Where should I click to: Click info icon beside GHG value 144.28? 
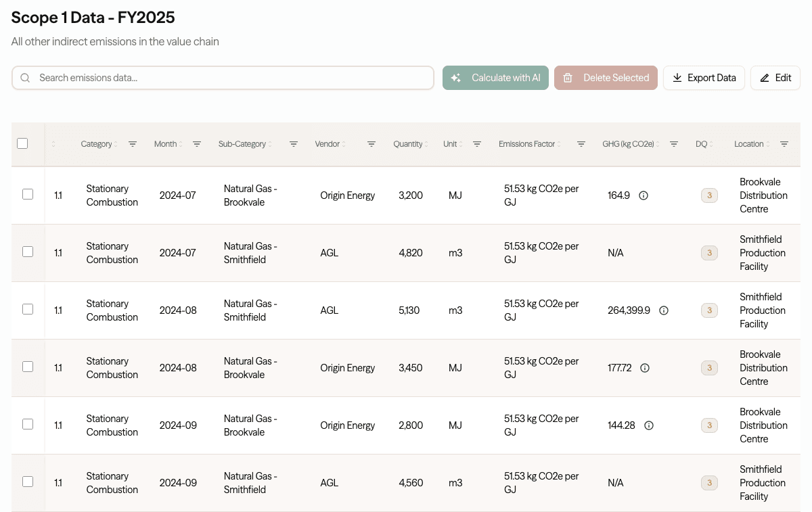coord(649,425)
